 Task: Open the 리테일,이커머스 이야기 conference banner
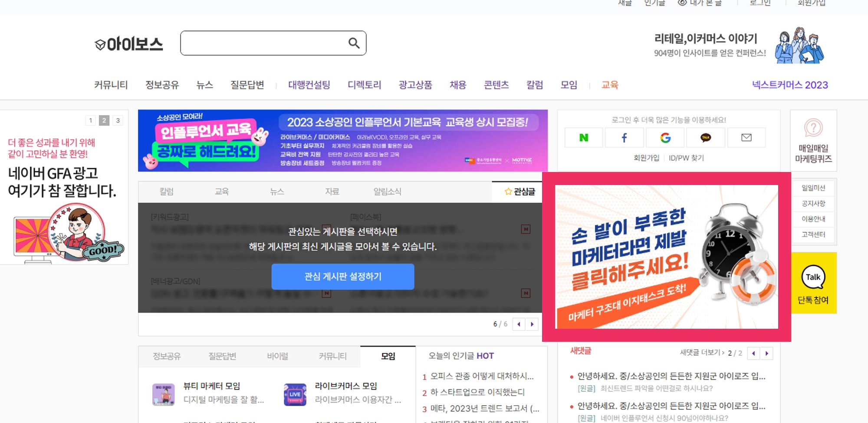click(x=739, y=45)
